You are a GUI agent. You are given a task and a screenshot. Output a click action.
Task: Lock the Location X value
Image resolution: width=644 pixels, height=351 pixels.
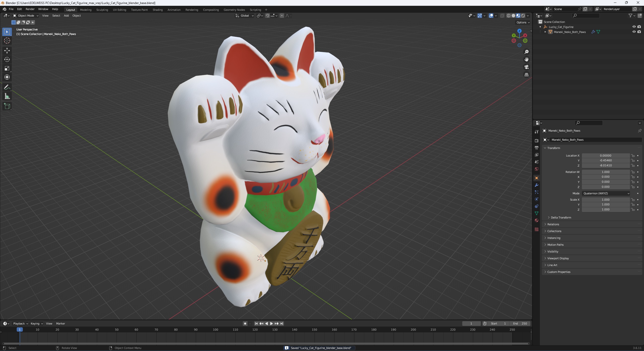click(633, 156)
